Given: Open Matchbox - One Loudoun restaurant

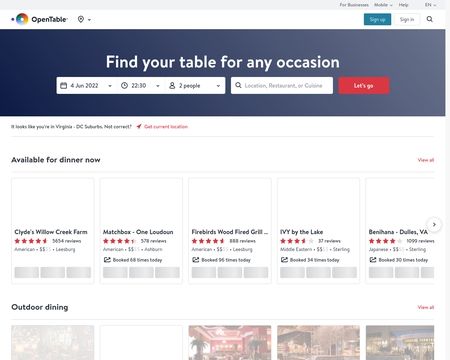Looking at the screenshot, I should pyautogui.click(x=138, y=232).
